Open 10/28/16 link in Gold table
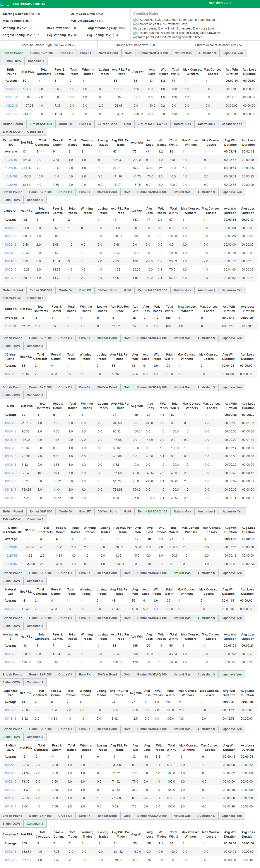Viewport: 260px width, 868px height. pyautogui.click(x=10, y=423)
